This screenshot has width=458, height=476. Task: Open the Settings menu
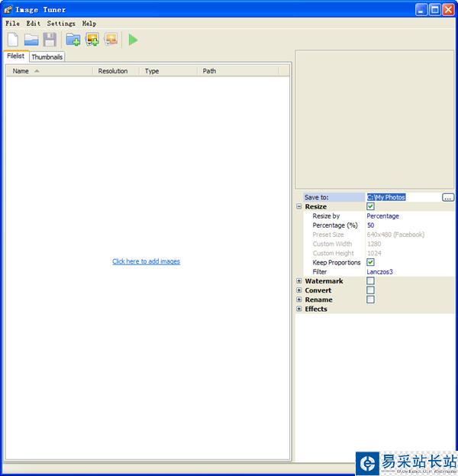tap(61, 24)
